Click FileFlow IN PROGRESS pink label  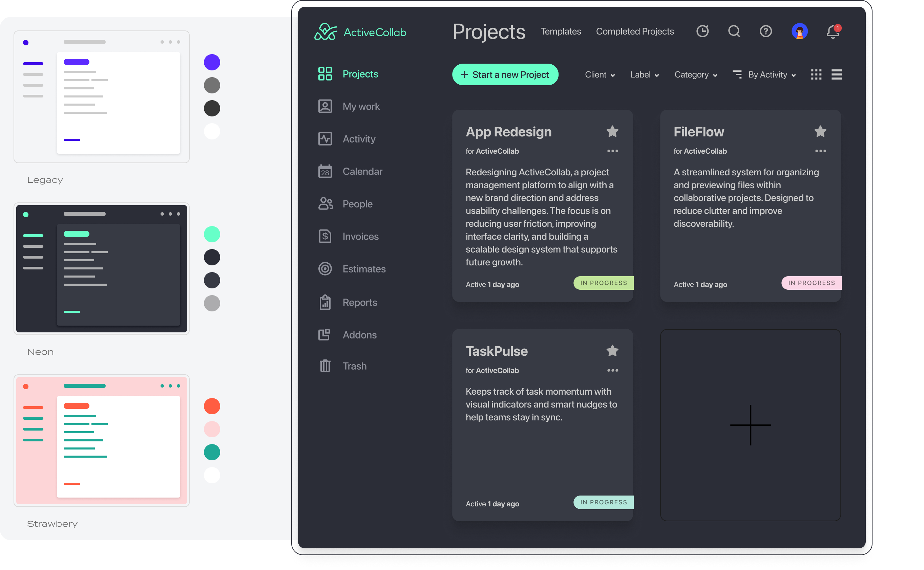coord(811,283)
